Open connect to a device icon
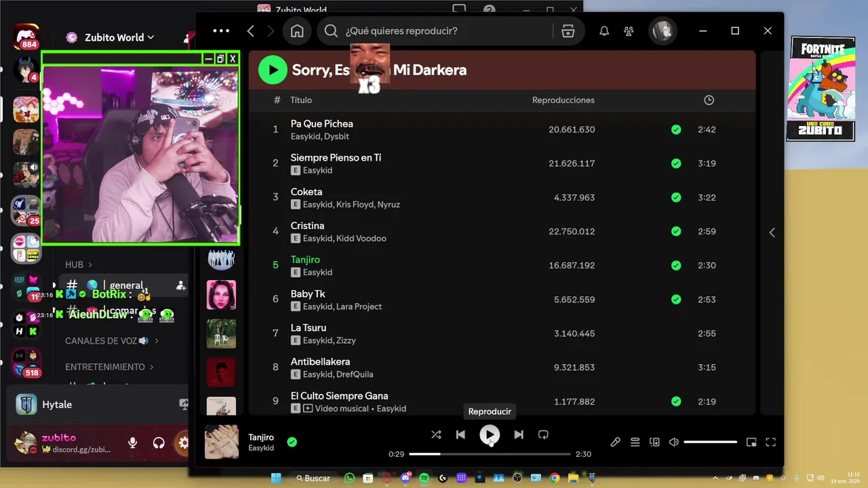 [x=654, y=442]
